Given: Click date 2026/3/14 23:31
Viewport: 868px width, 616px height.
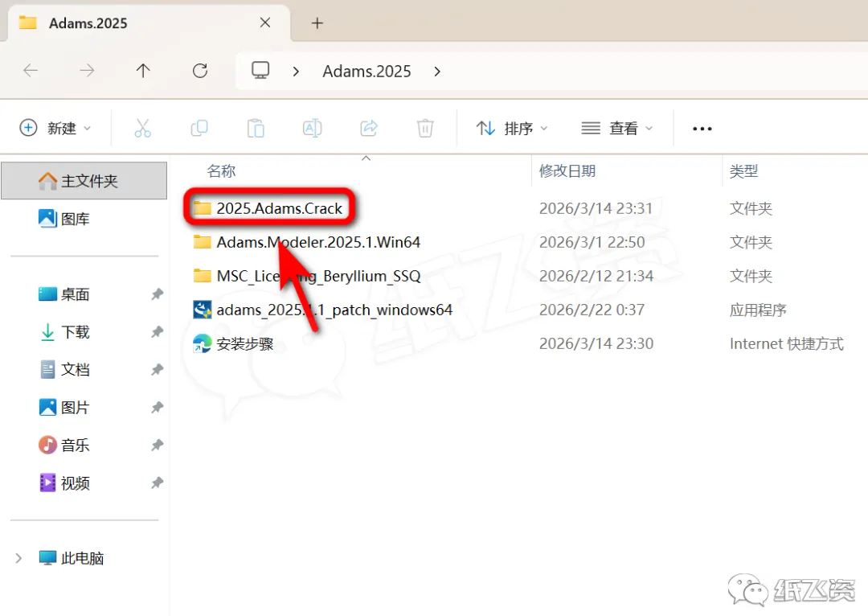Looking at the screenshot, I should (596, 208).
